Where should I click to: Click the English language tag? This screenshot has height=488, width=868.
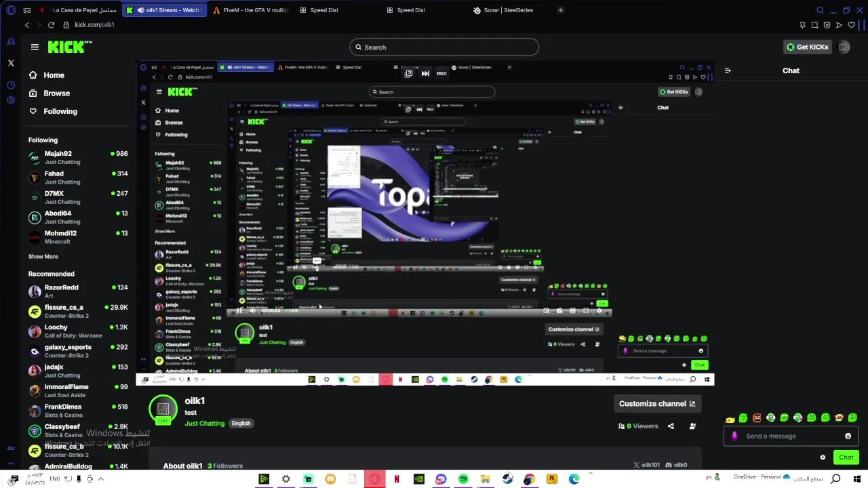241,424
